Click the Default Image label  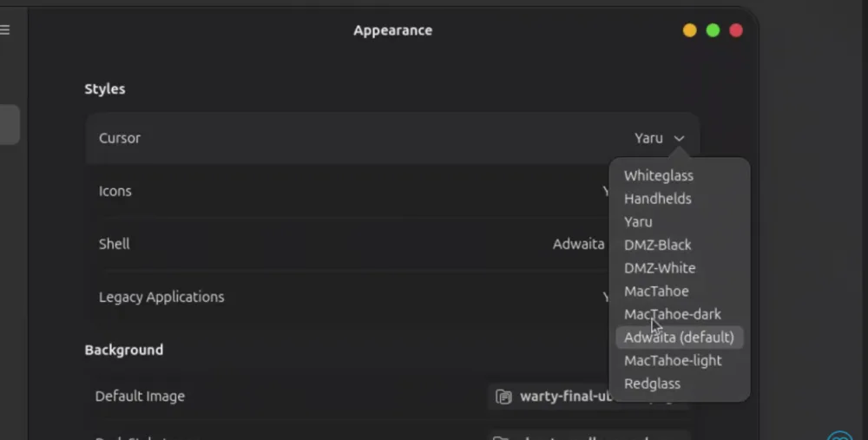click(x=140, y=397)
